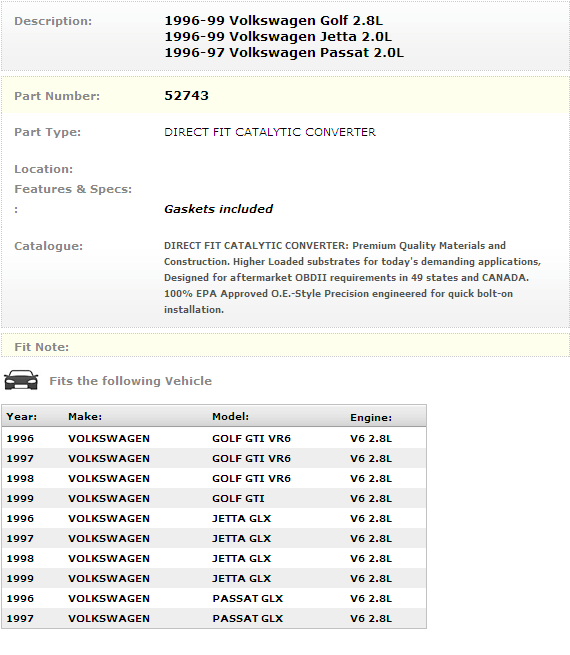Click the Engine column header
The width and height of the screenshot is (570, 655).
(371, 418)
